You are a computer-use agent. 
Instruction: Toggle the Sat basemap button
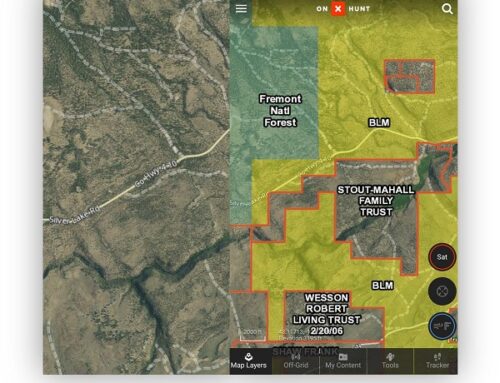click(x=442, y=257)
